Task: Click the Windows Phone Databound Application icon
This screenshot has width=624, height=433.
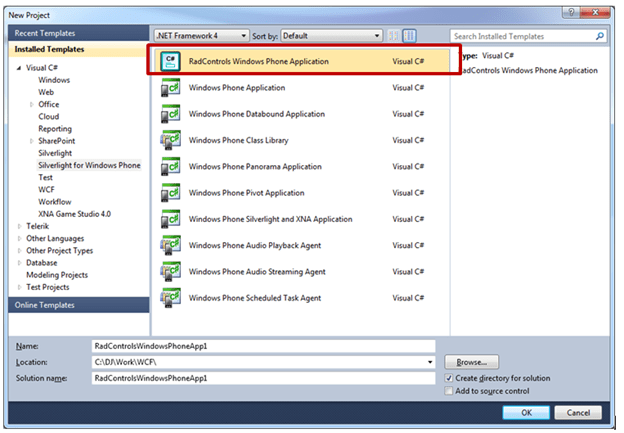Action: [170, 115]
